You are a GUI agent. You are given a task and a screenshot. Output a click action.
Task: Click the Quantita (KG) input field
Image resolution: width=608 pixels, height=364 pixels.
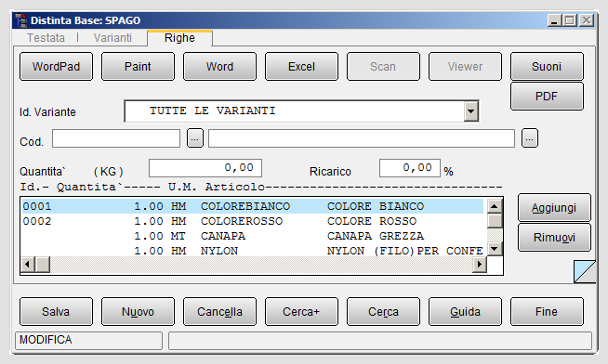(x=205, y=168)
